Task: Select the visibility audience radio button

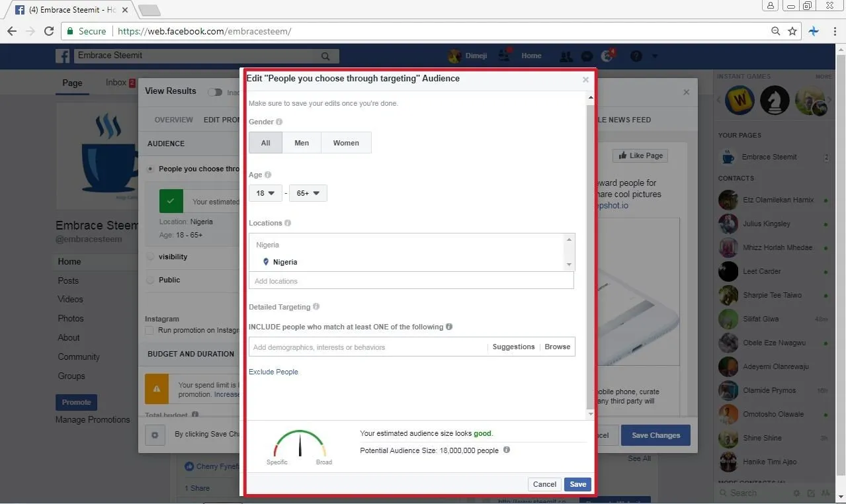Action: [x=151, y=257]
